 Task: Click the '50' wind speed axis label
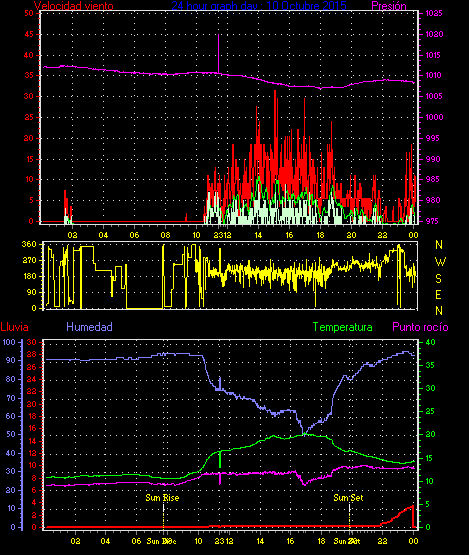coord(29,13)
